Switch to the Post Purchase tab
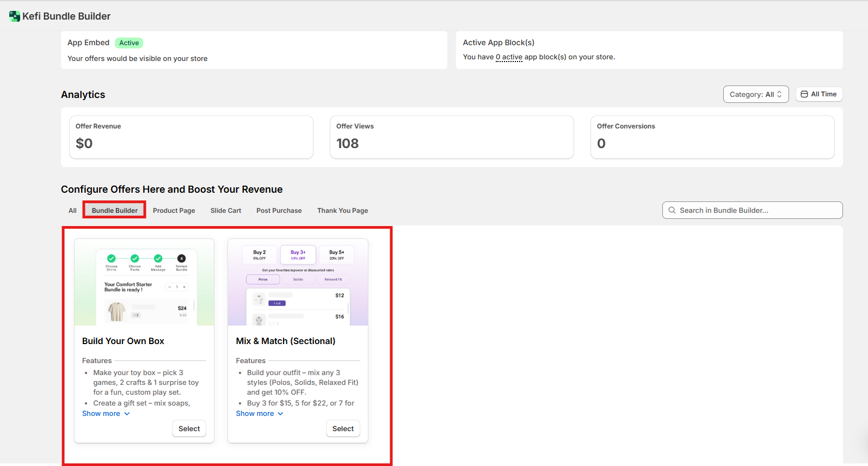 (x=279, y=211)
